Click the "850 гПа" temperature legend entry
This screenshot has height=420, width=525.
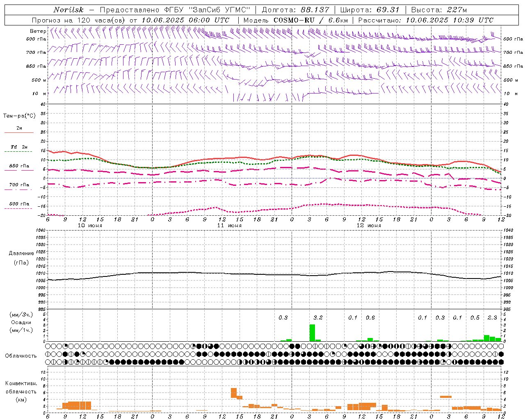tap(19, 166)
